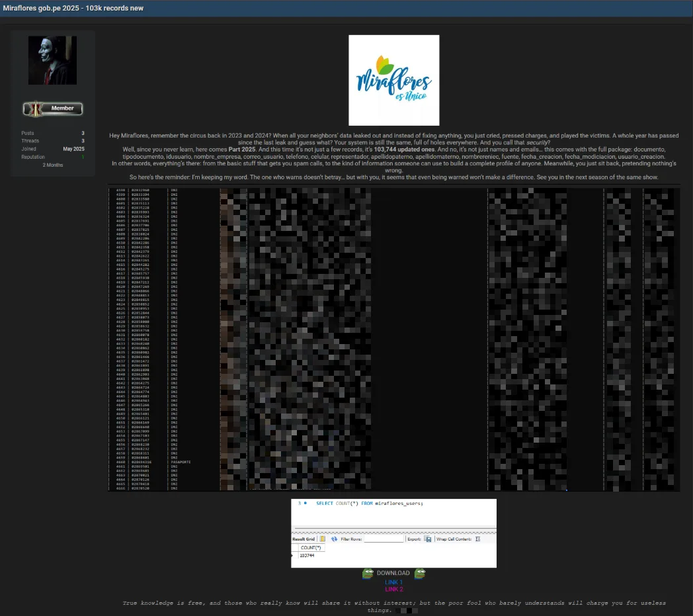The width and height of the screenshot is (693, 616).
Task: Select the 103744 result cell
Action: tap(307, 556)
